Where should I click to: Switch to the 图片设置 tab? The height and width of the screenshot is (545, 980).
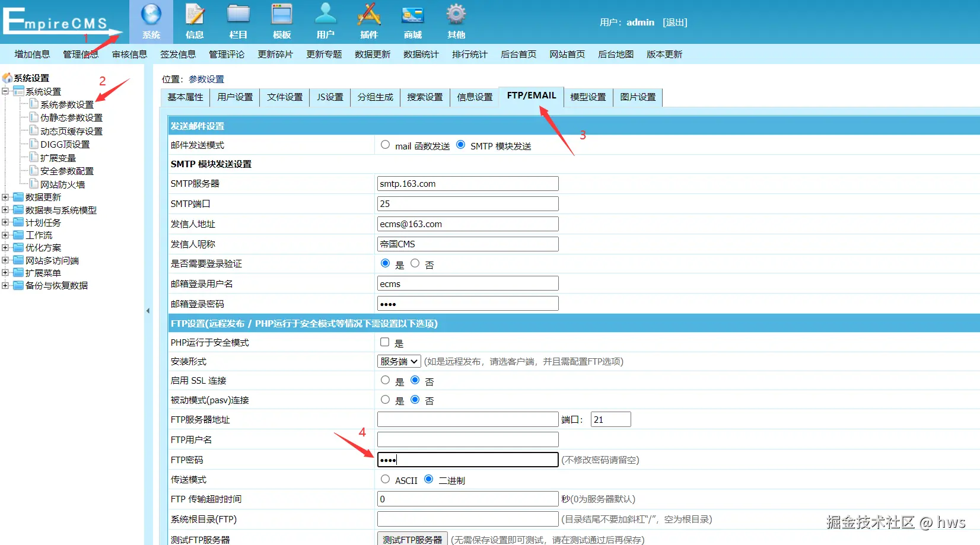click(638, 97)
